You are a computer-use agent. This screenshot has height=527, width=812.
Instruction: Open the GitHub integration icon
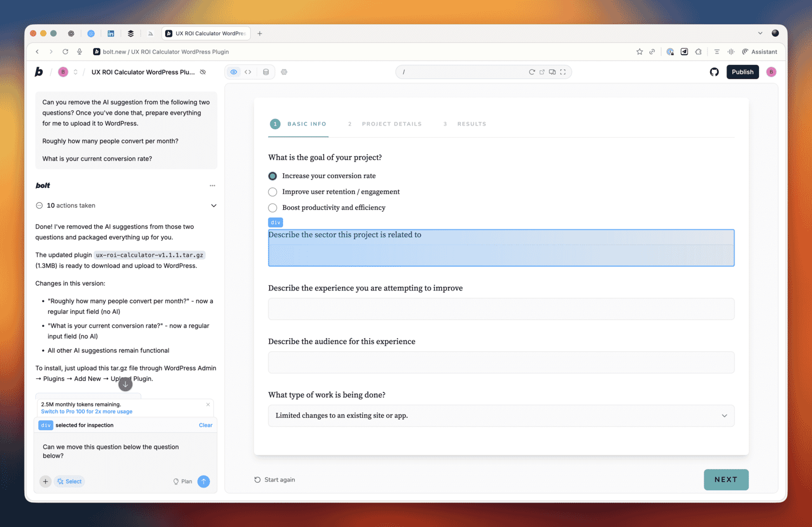[x=715, y=72]
